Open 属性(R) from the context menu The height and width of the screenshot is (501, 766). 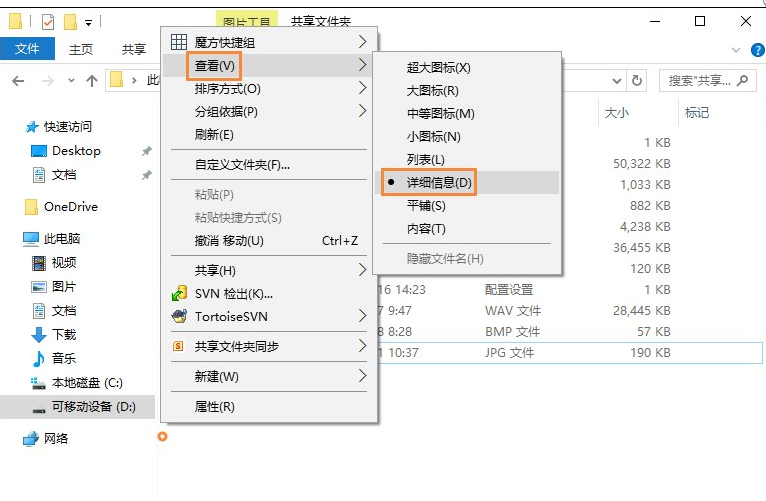pyautogui.click(x=214, y=406)
